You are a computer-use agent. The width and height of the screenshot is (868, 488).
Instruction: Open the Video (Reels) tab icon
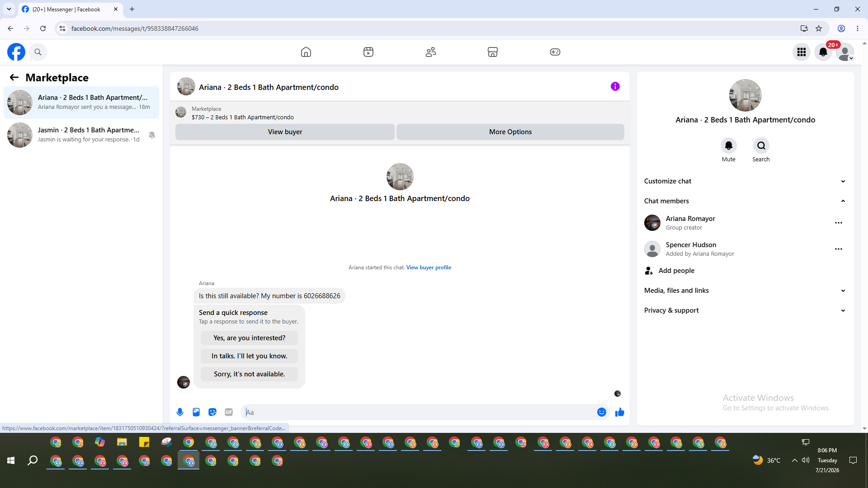pos(368,52)
